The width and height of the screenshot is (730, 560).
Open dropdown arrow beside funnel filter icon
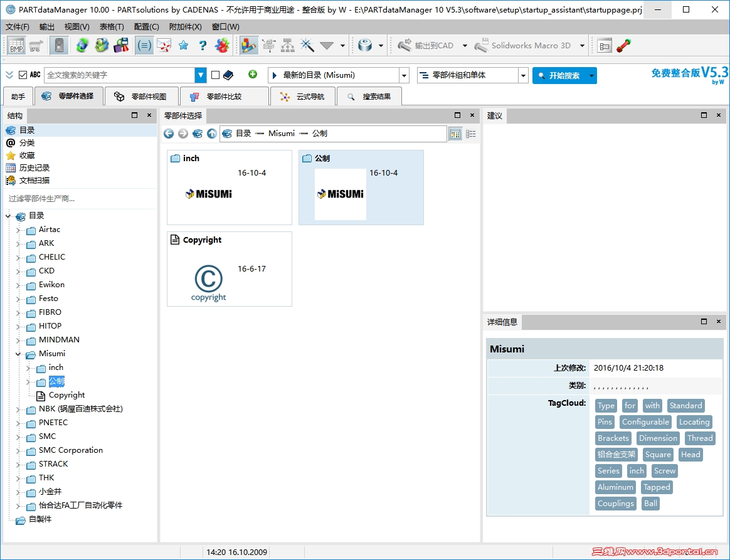point(342,46)
